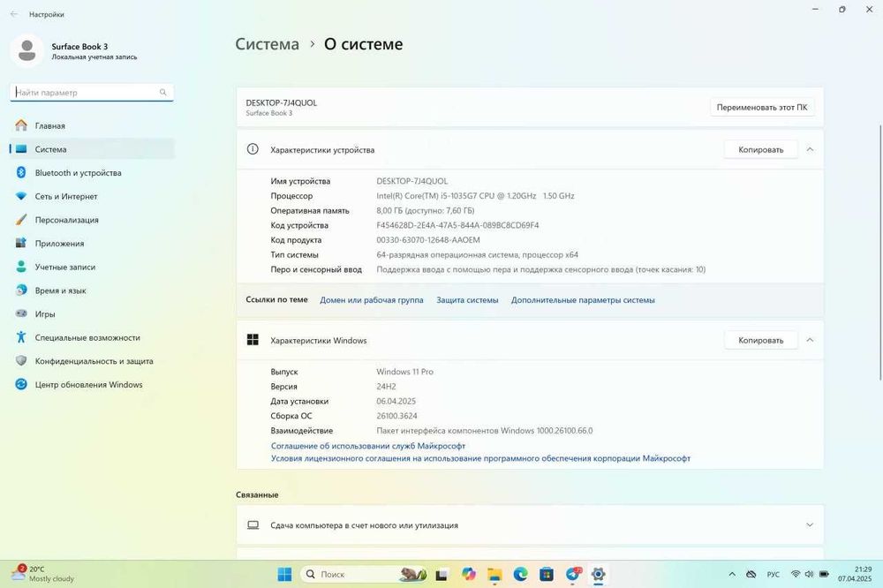Launch Copilot from the taskbar
The image size is (883, 588).
coord(469,574)
